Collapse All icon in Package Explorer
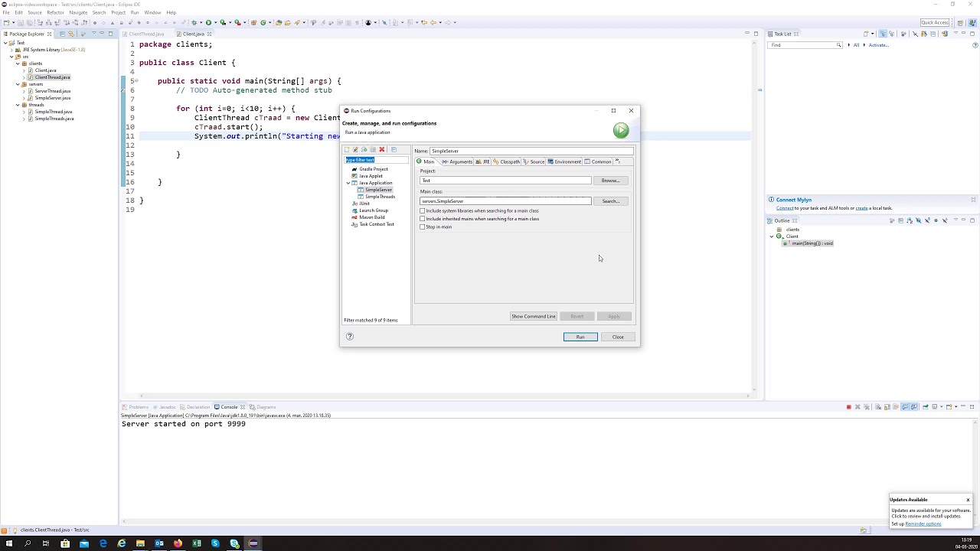Viewport: 980px width, 551px height. coord(62,34)
